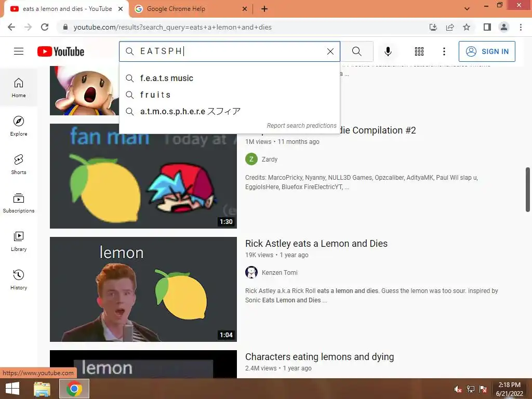The height and width of the screenshot is (399, 532).
Task: Close the YouTube tab
Action: [121, 9]
